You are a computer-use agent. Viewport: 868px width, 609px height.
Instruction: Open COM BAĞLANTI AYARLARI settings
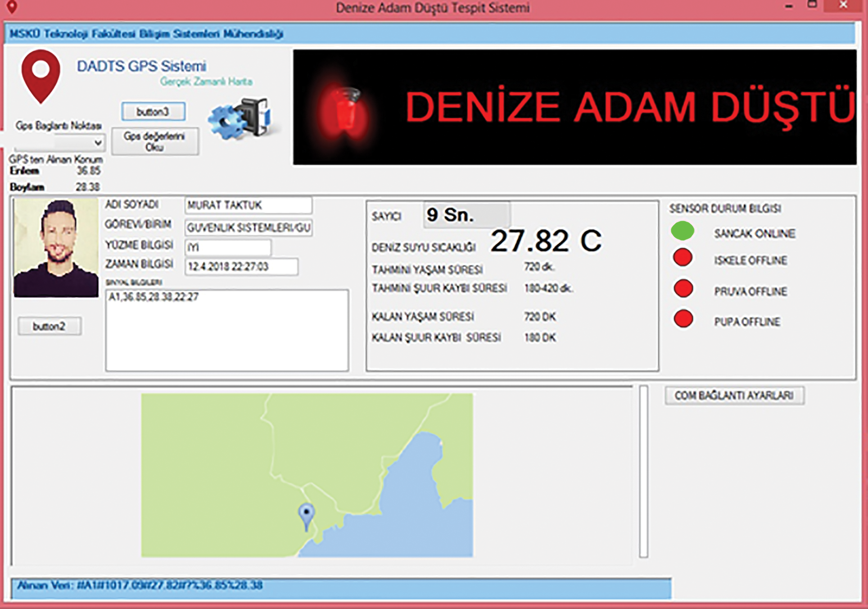coord(734,395)
